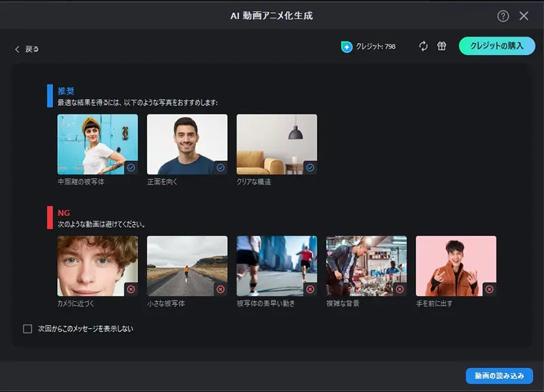
Task: Open rewards via the gift icon
Action: [441, 47]
